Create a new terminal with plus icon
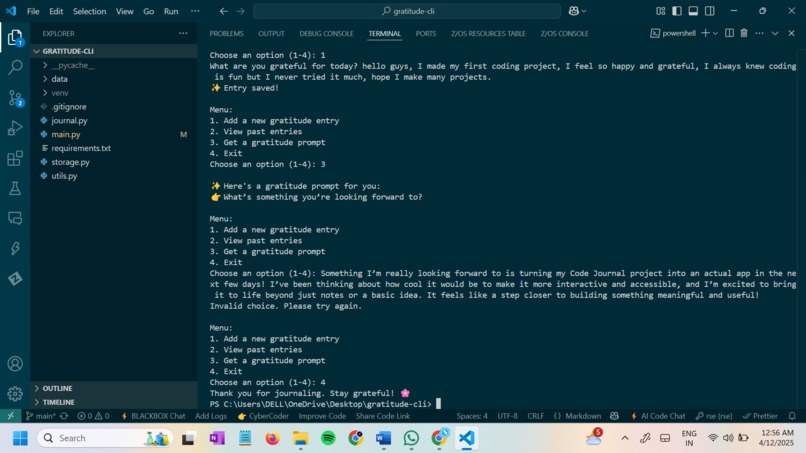Screen dimensions: 806x453 coord(705,33)
